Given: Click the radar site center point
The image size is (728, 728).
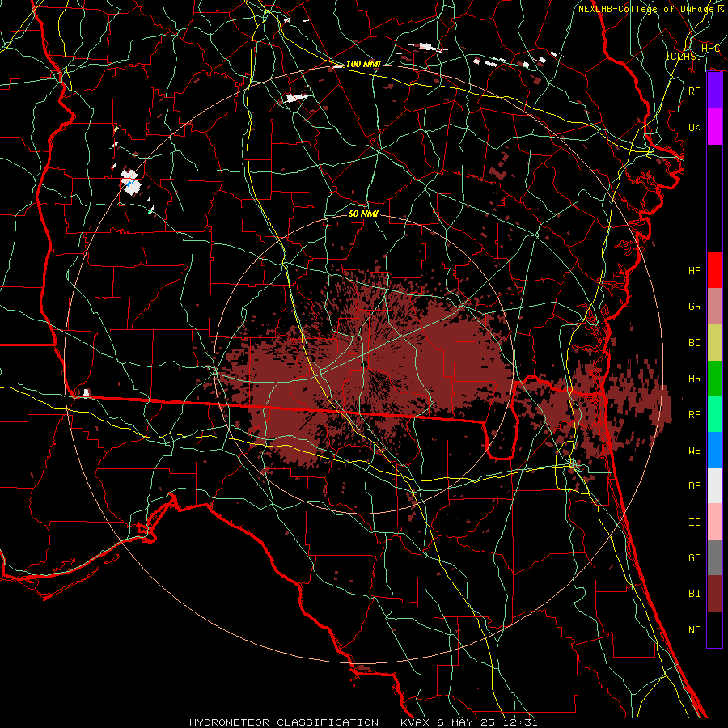Looking at the screenshot, I should click(365, 365).
